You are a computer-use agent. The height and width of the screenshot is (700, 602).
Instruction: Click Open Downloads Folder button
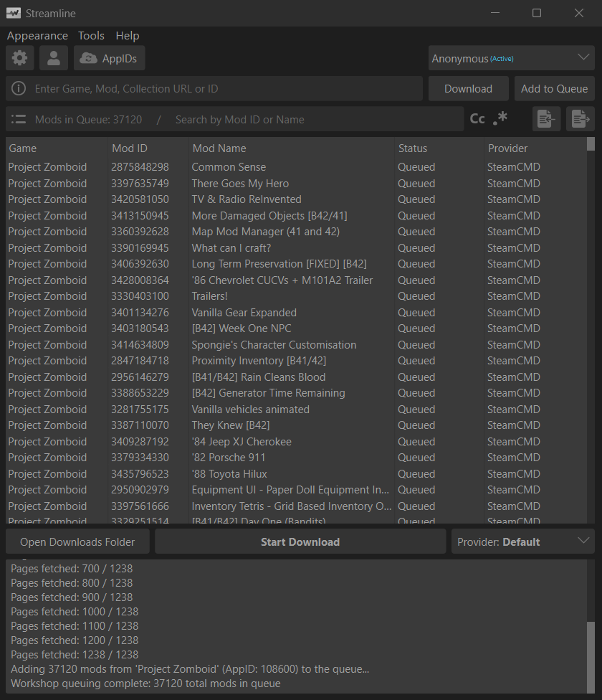click(x=77, y=541)
